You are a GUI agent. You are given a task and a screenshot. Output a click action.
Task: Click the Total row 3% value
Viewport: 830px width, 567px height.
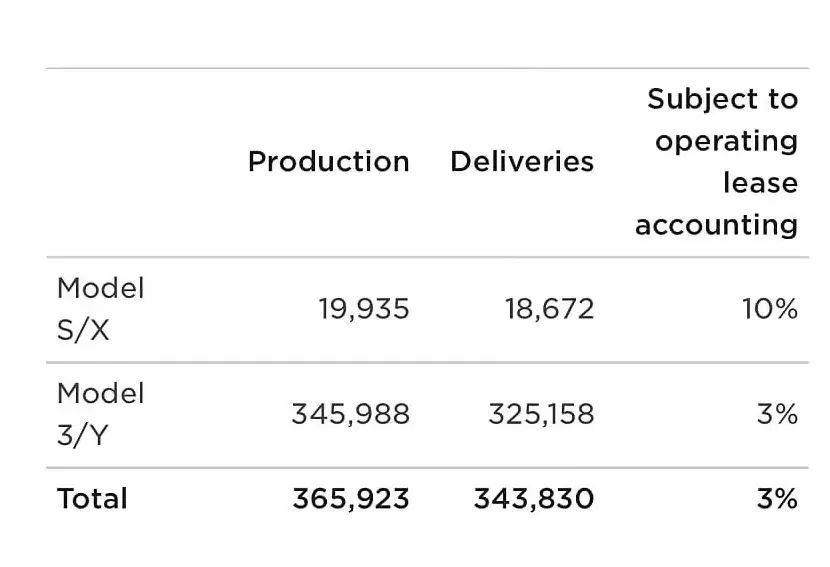pos(777,499)
